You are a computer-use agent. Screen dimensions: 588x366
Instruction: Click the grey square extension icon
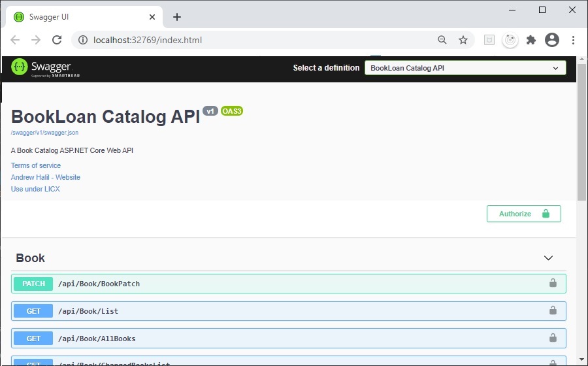[489, 40]
